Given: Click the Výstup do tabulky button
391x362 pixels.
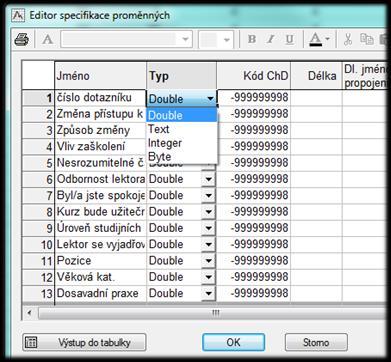Looking at the screenshot, I should 84,342.
